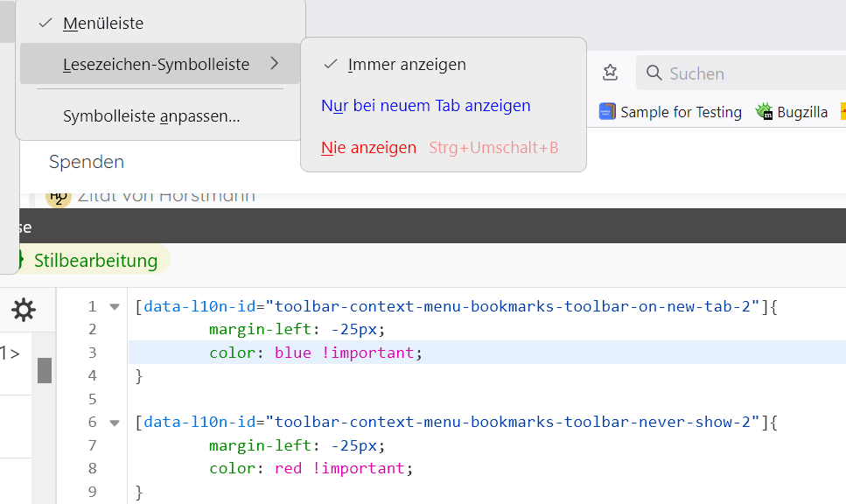Open Symbolleiste anpassen… menu entry

point(151,116)
